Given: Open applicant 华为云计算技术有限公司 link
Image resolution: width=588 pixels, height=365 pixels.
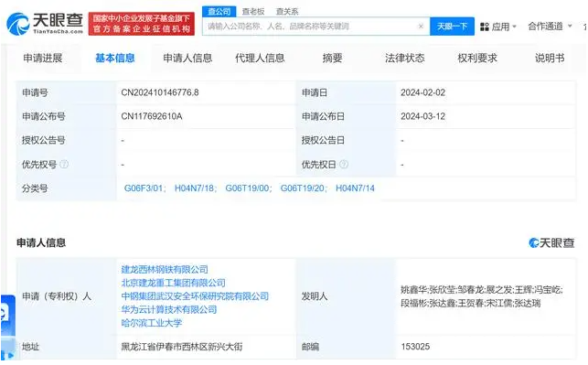Looking at the screenshot, I should pos(169,310).
